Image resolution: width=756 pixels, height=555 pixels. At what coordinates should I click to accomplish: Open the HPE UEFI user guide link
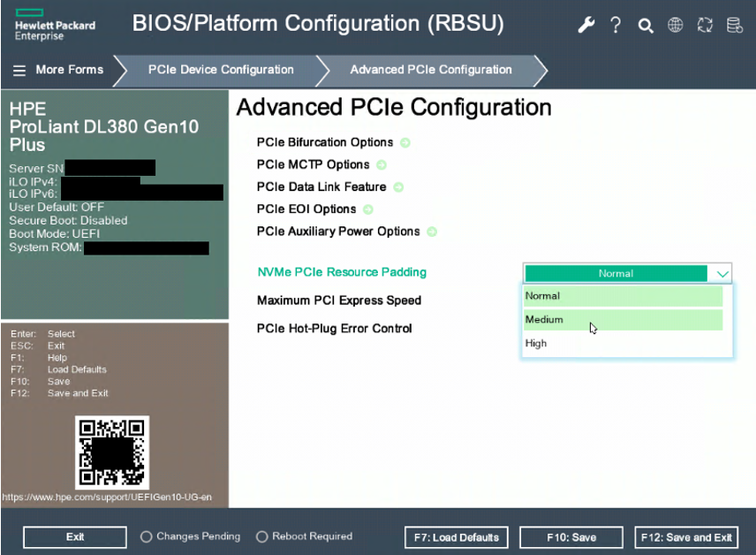pyautogui.click(x=106, y=498)
